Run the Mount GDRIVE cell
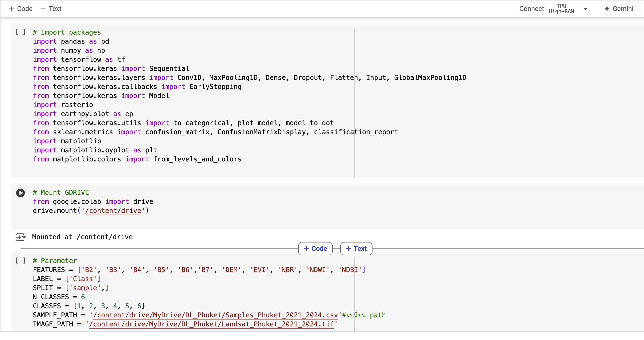Viewport: 644px width, 340px height. 20,193
